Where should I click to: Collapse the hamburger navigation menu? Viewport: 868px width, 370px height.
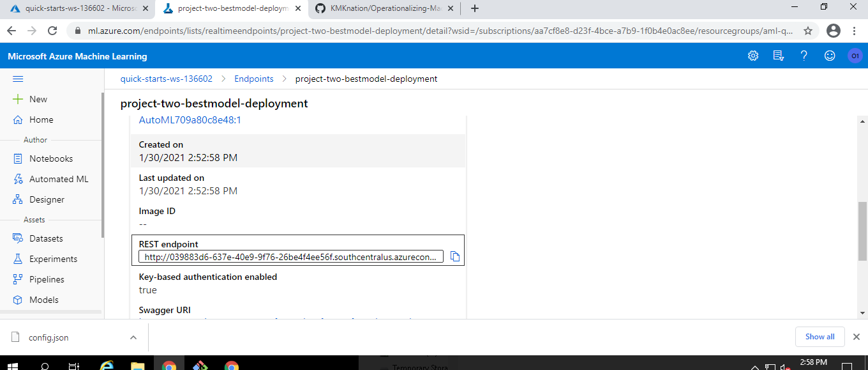[x=18, y=79]
